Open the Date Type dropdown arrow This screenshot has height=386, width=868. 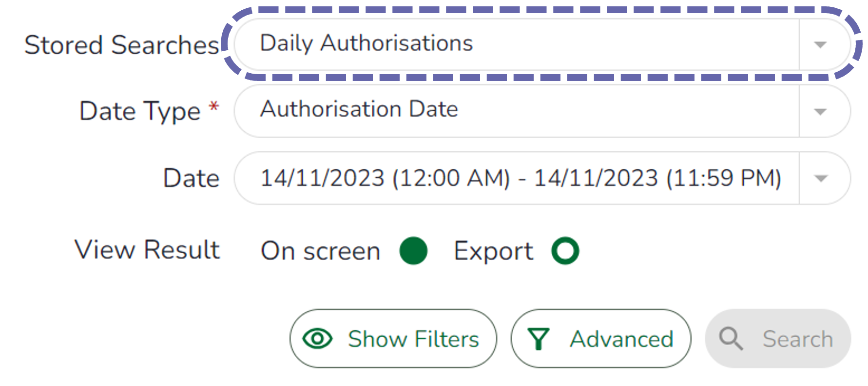click(820, 112)
